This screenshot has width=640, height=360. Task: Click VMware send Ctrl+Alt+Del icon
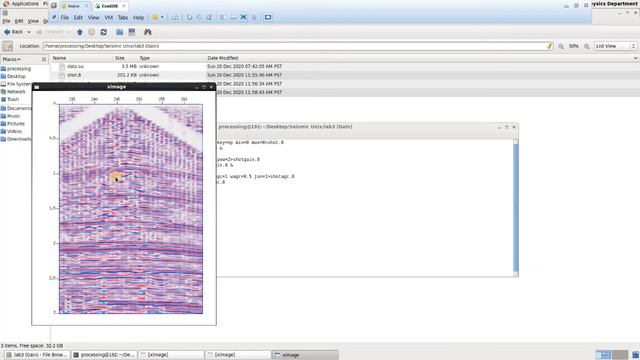coord(175,17)
